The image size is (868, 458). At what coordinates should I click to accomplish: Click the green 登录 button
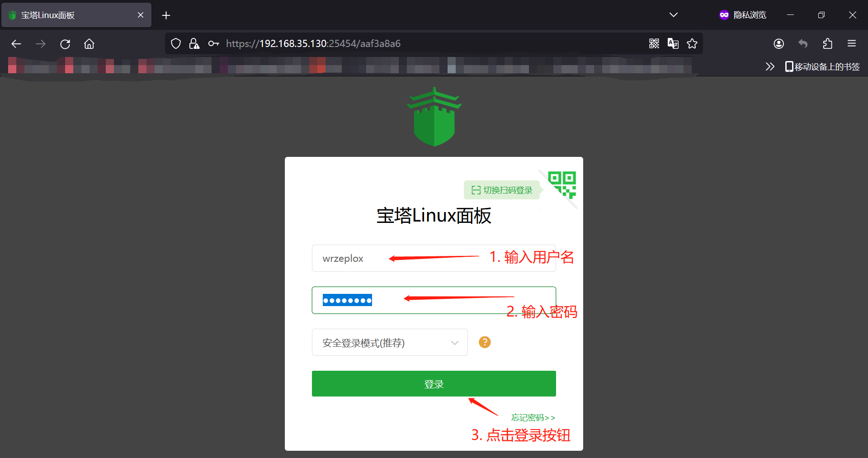point(434,383)
